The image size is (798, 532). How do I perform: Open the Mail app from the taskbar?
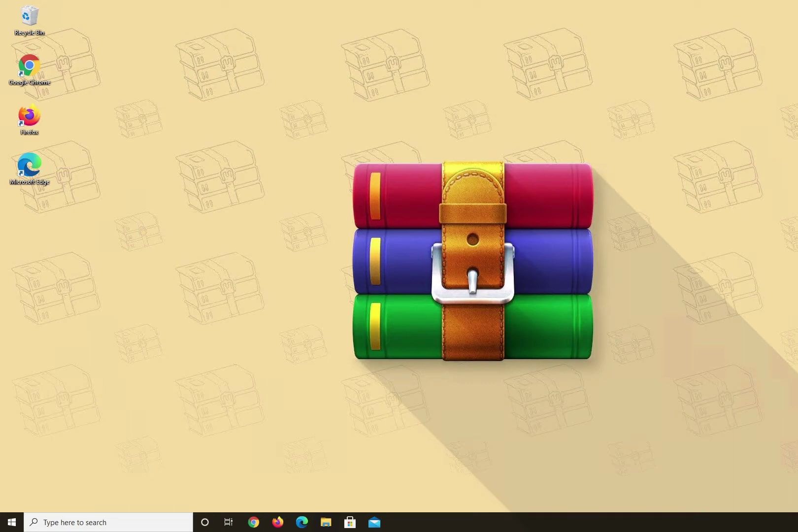pos(374,522)
